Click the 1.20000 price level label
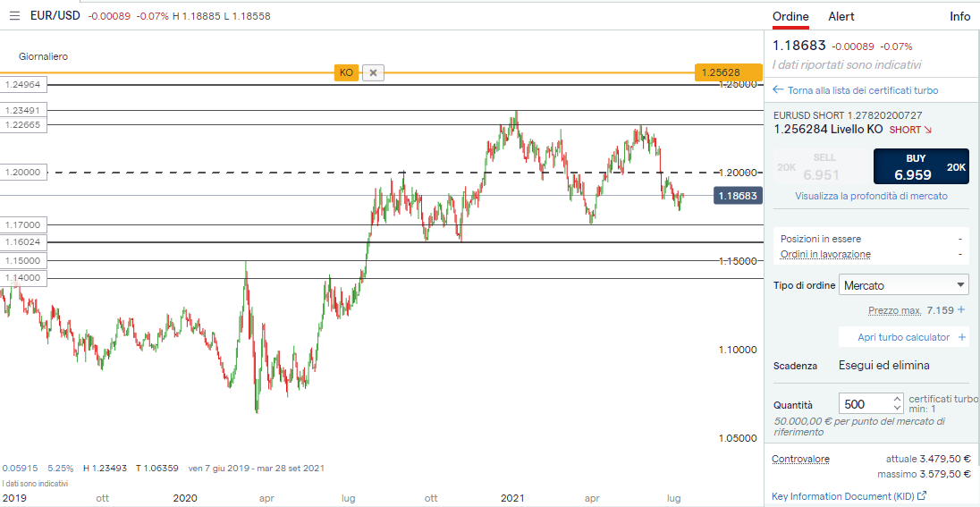Viewport: 980px width, 507px height. (23, 172)
